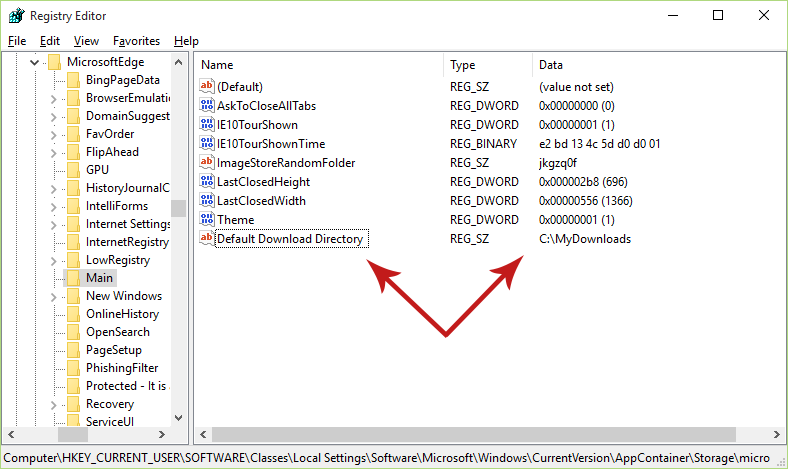Click the MicrosoftEdge folder icon

[x=54, y=62]
